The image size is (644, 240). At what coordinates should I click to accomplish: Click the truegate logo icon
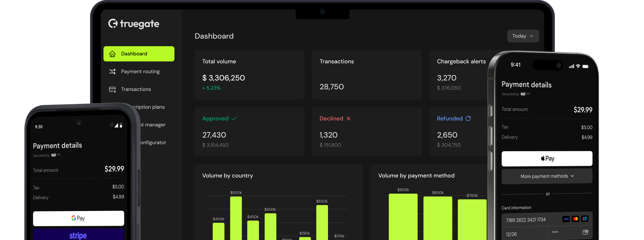(x=113, y=24)
